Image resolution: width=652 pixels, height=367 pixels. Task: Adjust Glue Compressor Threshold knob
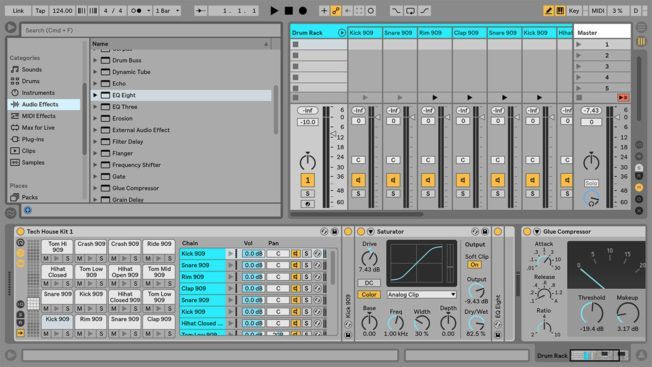tap(591, 313)
